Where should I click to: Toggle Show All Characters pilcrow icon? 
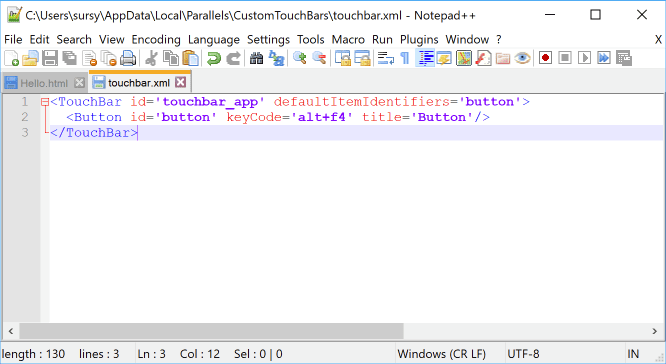click(x=405, y=58)
